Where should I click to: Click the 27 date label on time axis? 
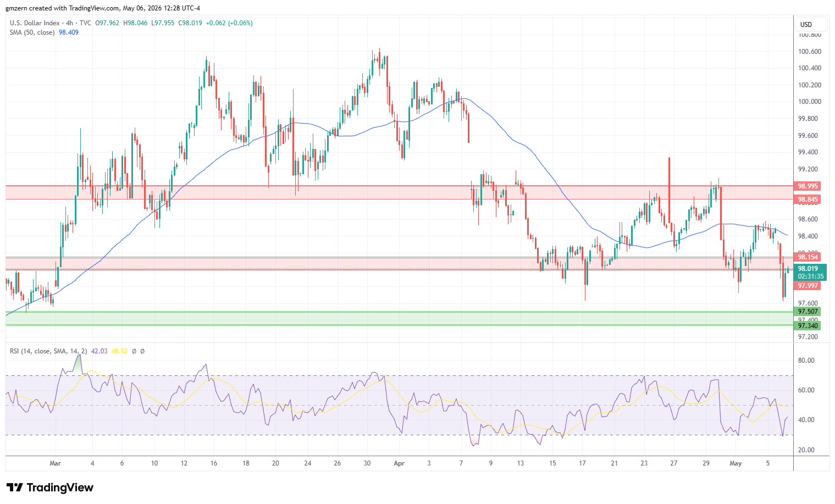673,463
